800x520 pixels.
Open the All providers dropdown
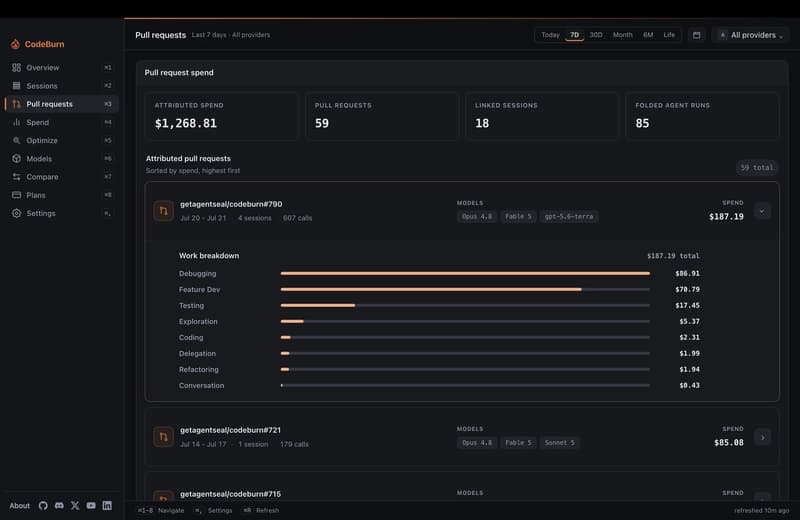click(x=751, y=35)
